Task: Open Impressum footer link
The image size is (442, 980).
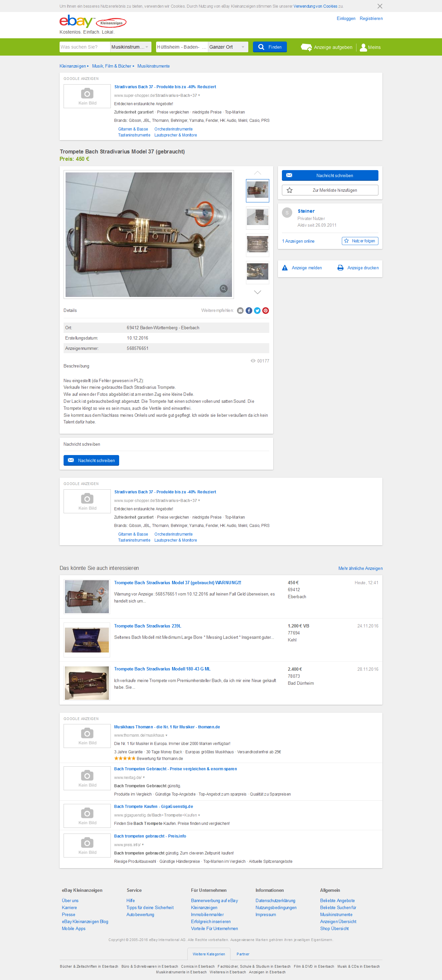Action: pyautogui.click(x=266, y=914)
